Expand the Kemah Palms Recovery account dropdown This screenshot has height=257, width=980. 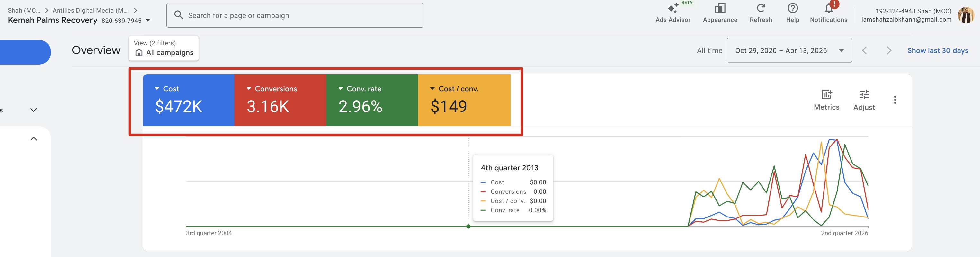pyautogui.click(x=148, y=20)
